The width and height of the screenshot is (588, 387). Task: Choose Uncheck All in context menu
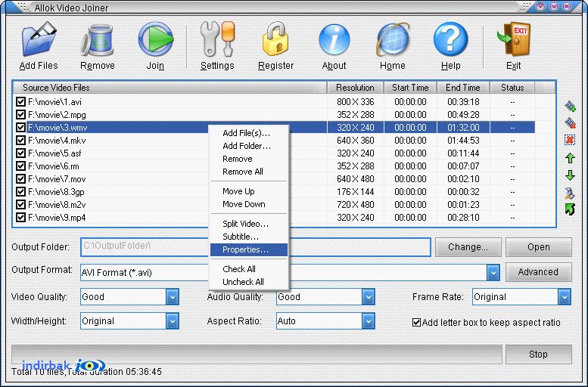coord(249,282)
